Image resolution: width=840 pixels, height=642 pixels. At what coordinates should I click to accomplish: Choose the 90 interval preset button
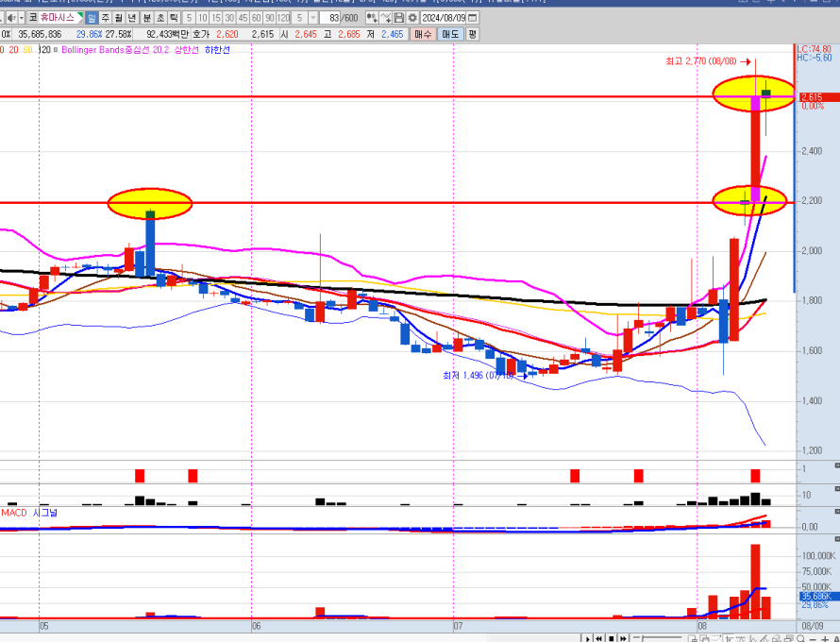tap(270, 18)
